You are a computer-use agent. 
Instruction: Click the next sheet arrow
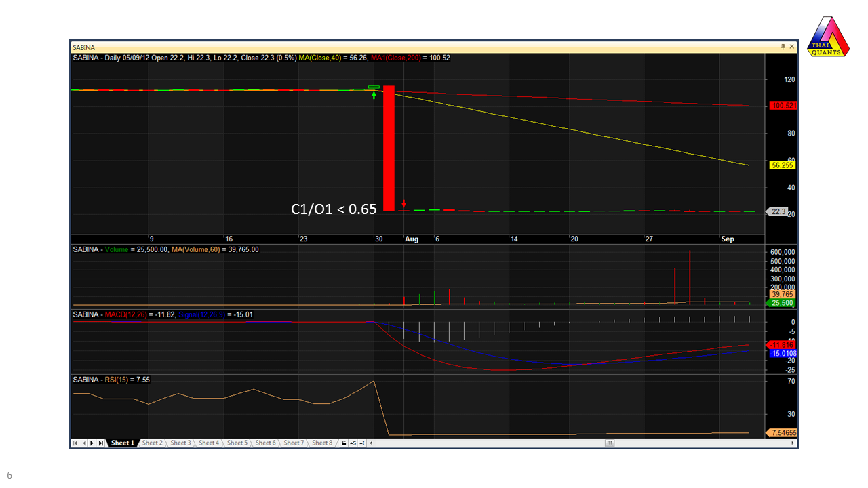tap(92, 443)
